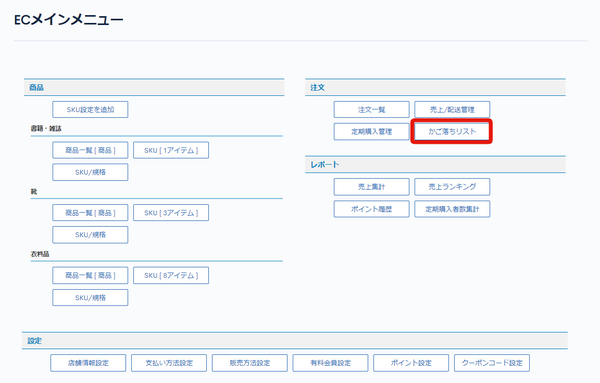Click the ポイント設定 button

[x=411, y=363]
